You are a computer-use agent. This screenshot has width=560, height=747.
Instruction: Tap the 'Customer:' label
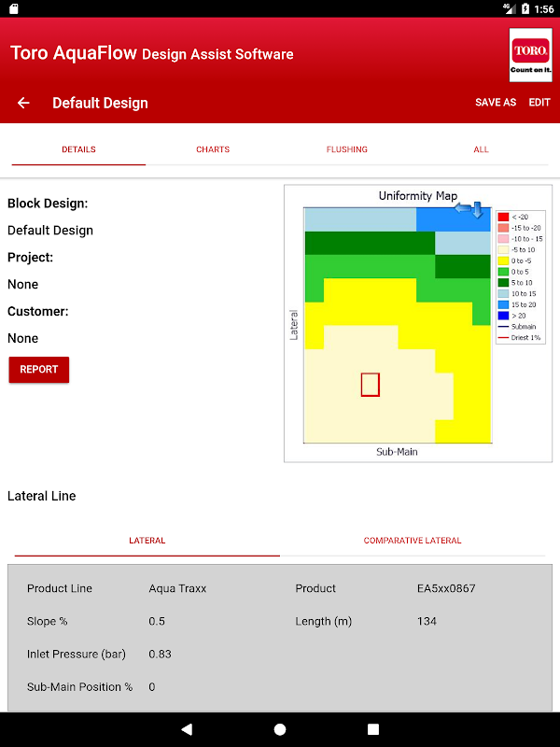[38, 312]
